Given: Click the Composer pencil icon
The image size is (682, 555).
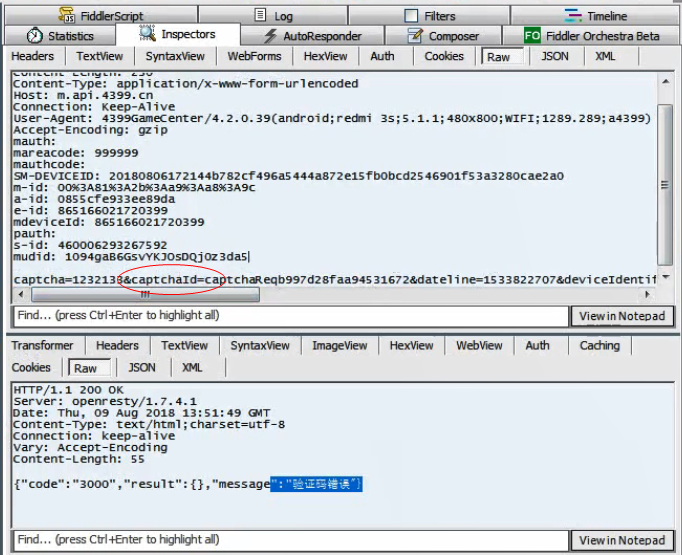Looking at the screenshot, I should pos(415,35).
